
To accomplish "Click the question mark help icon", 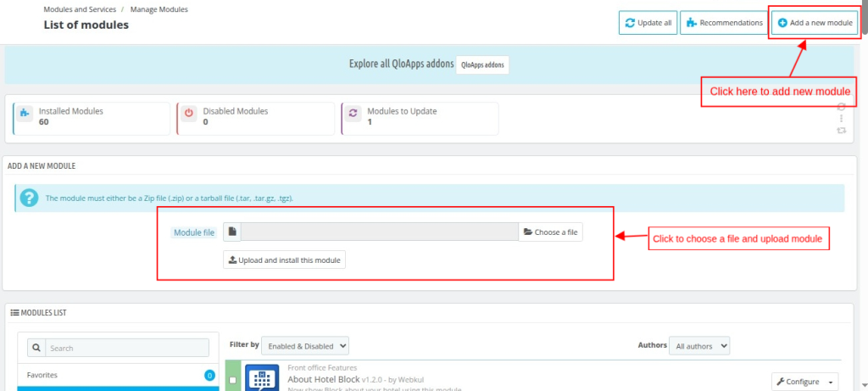I will [x=29, y=198].
